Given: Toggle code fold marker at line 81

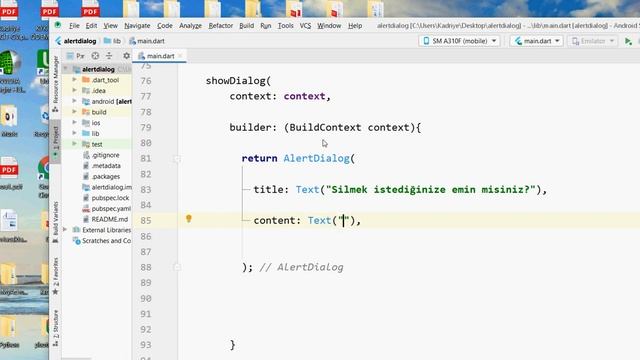Looking at the screenshot, I should tap(177, 159).
